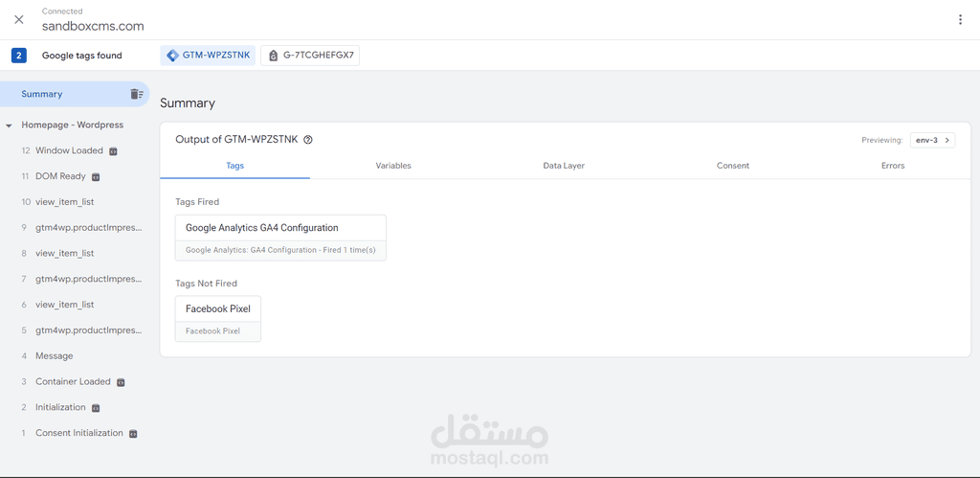Open the Facebook Pixel tag card
The height and width of the screenshot is (478, 980).
218,319
